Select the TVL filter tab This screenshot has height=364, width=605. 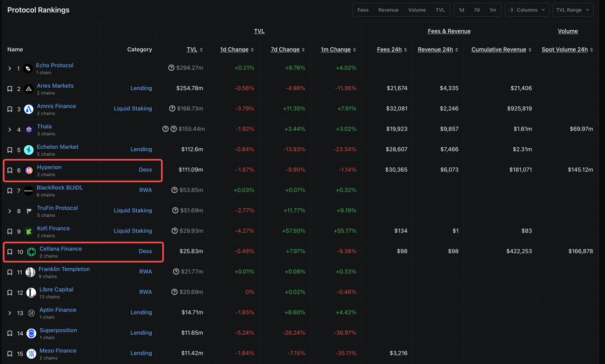(x=440, y=10)
